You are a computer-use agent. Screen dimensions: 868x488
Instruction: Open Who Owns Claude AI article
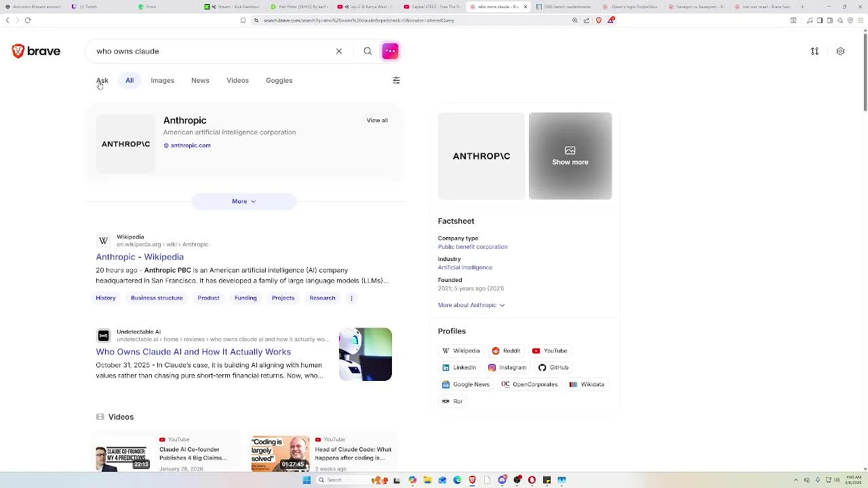click(193, 352)
